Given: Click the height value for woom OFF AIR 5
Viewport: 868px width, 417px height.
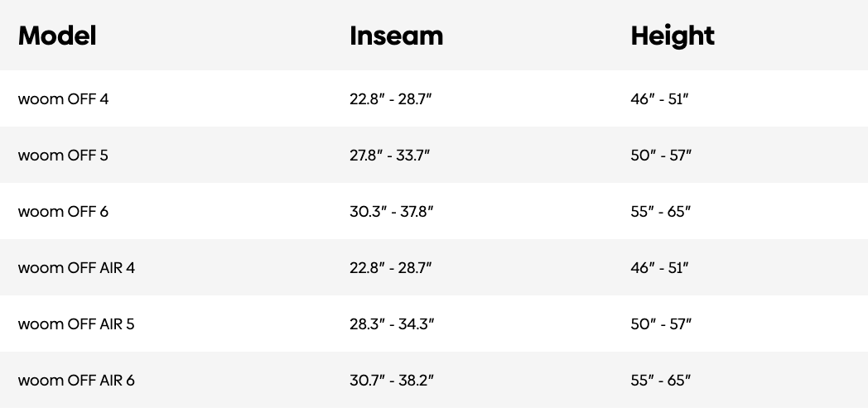Looking at the screenshot, I should [661, 324].
